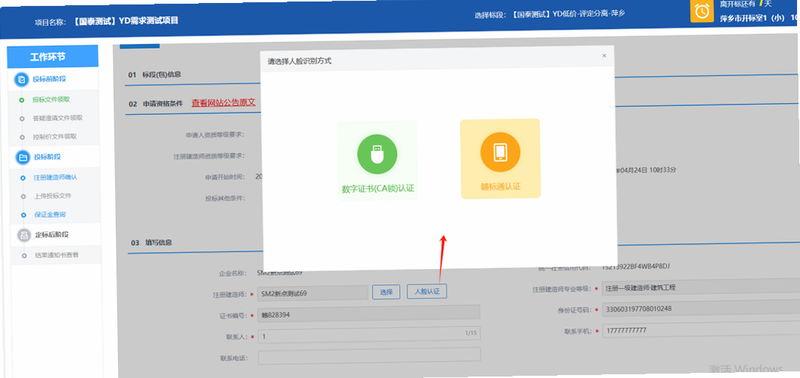Click the 02 申请资格条件 section header

click(x=156, y=104)
